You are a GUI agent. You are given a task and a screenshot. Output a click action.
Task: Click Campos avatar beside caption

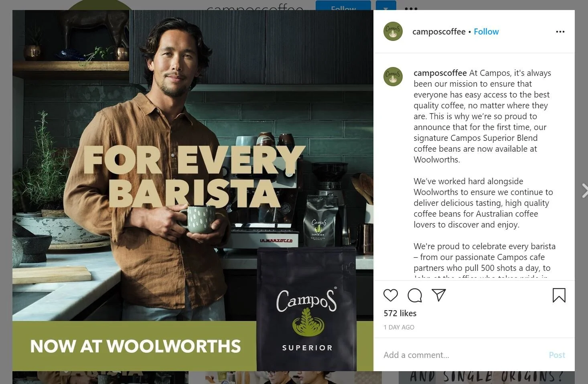[x=393, y=77]
